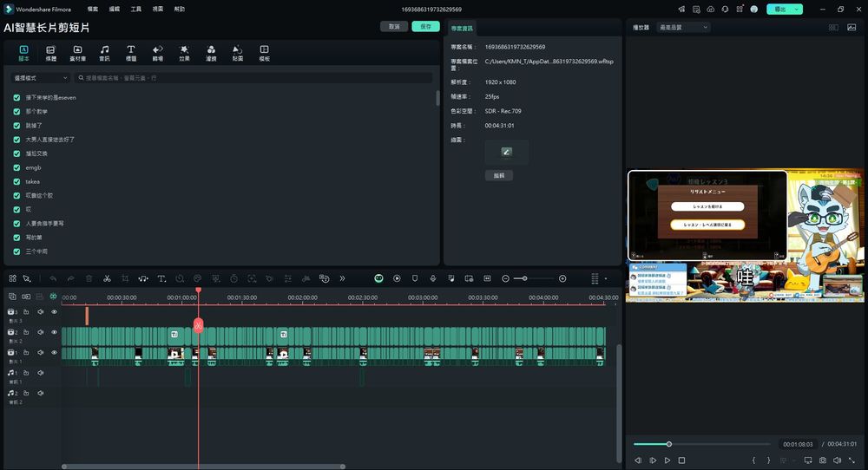868x470 pixels.
Task: Open the 檔案 menu in the menu bar
Action: point(93,10)
